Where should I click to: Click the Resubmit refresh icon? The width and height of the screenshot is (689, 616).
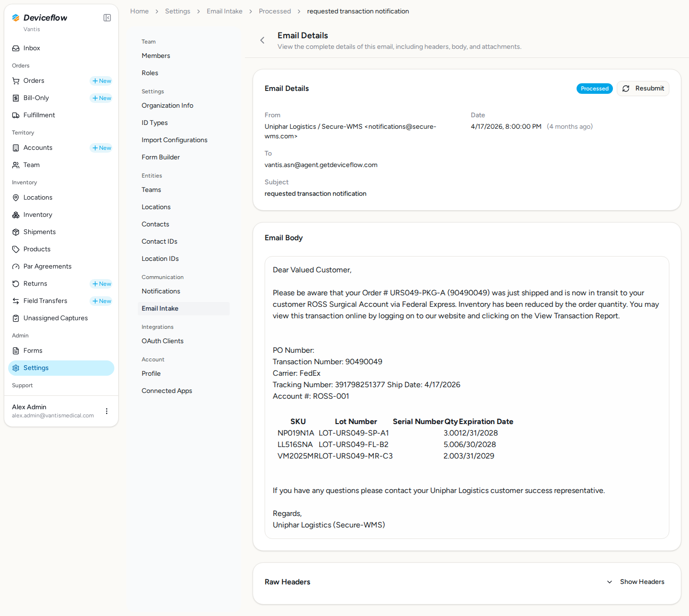(x=626, y=89)
